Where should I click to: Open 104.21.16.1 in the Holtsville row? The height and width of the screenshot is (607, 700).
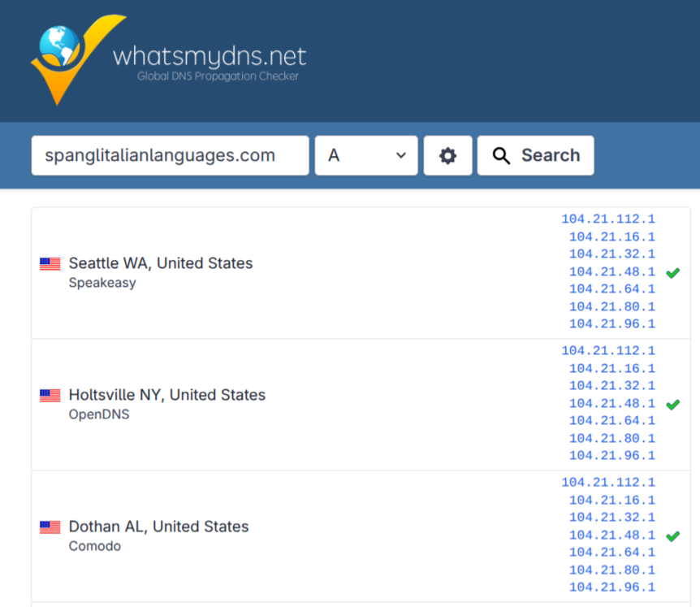(612, 368)
